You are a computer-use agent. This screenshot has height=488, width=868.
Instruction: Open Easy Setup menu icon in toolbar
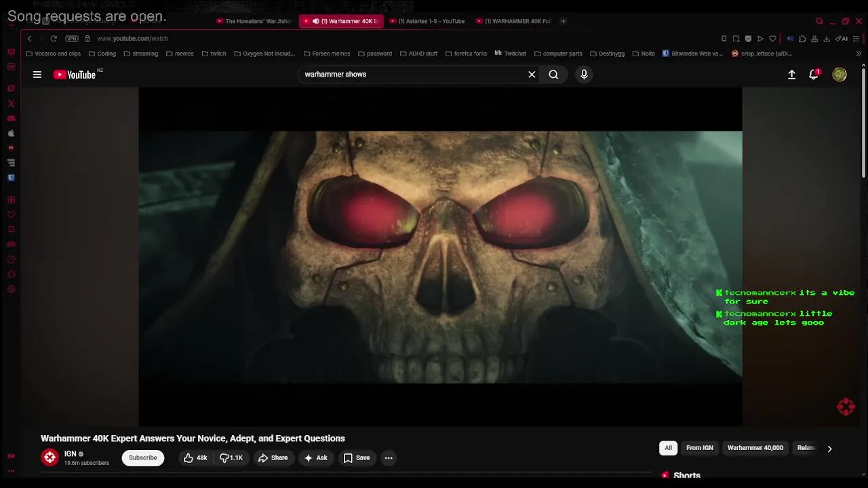(856, 39)
